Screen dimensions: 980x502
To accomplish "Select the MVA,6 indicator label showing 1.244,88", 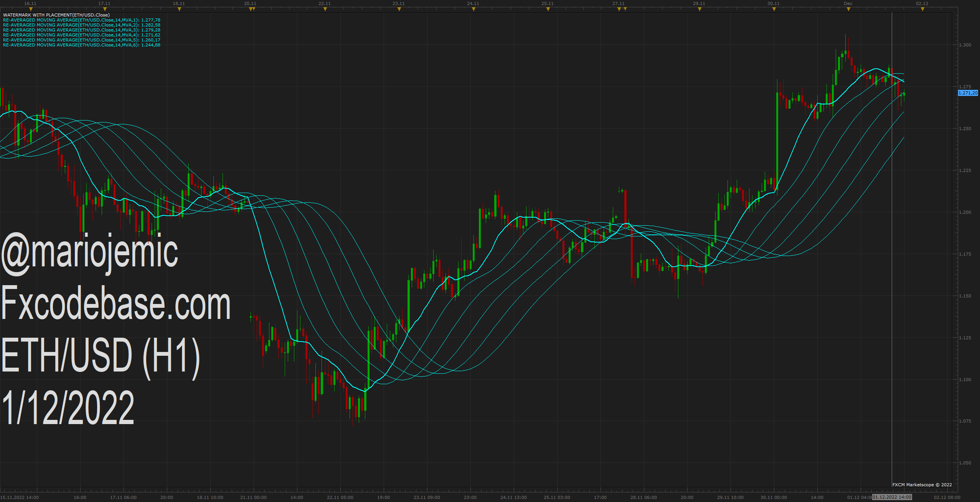I will pyautogui.click(x=82, y=45).
